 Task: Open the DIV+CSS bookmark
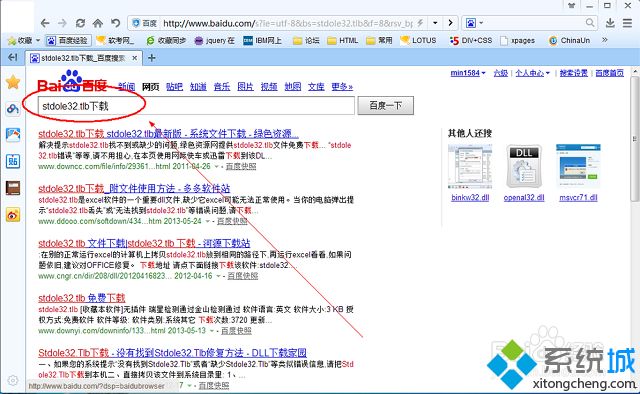click(471, 40)
